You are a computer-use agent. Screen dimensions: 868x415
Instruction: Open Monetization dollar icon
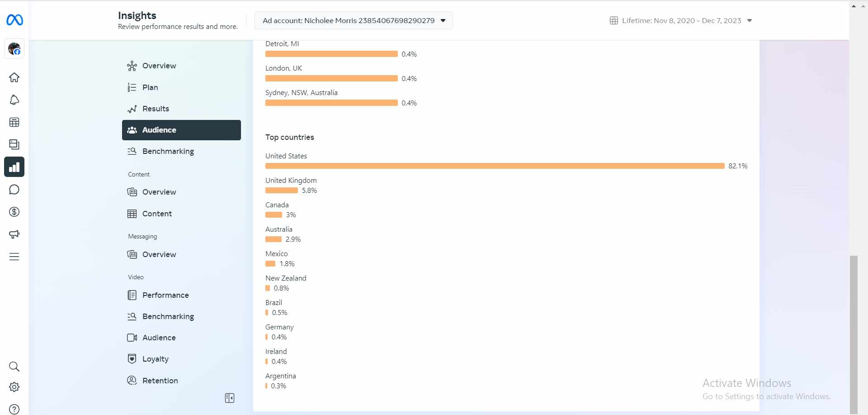pyautogui.click(x=14, y=212)
